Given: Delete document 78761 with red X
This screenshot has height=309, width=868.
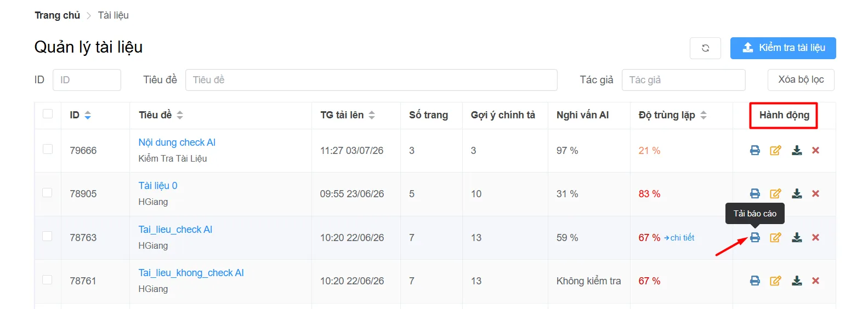Looking at the screenshot, I should 815,281.
